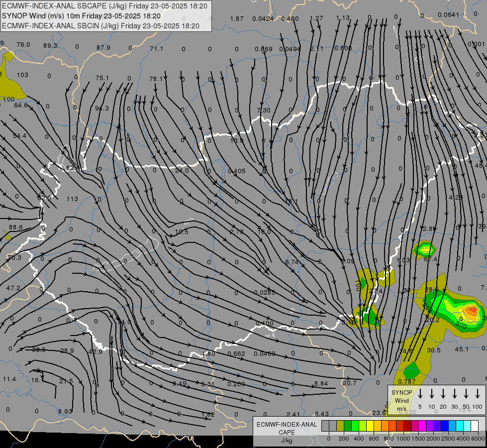
Task: Click the ECMWF-INDEX-ANAL CAPE legend label
Action: pos(287,432)
